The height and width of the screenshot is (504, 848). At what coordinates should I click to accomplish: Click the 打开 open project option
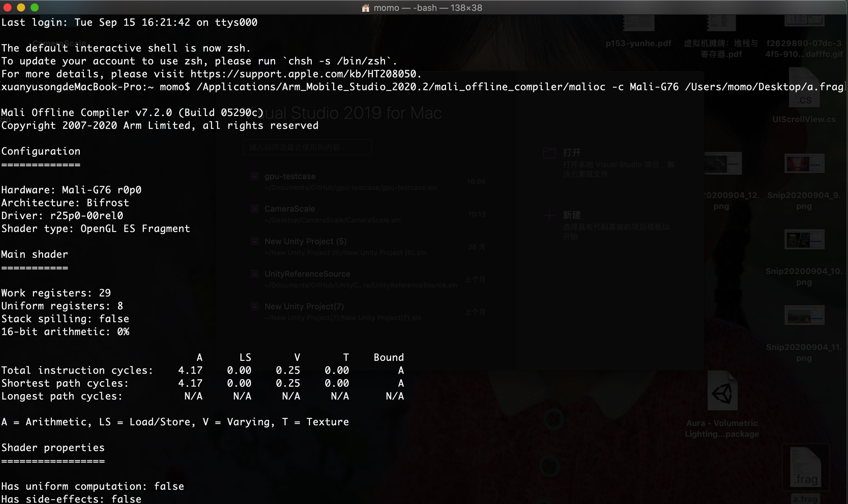(x=572, y=153)
